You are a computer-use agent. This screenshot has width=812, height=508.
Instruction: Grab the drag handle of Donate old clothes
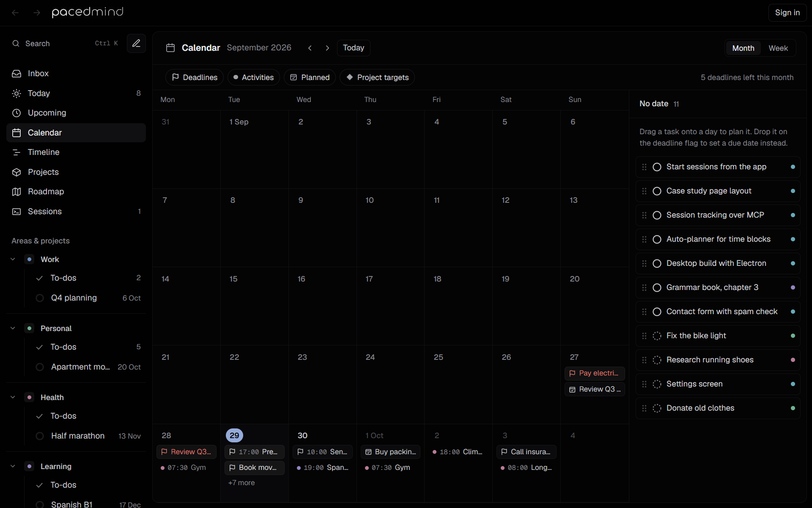point(644,408)
